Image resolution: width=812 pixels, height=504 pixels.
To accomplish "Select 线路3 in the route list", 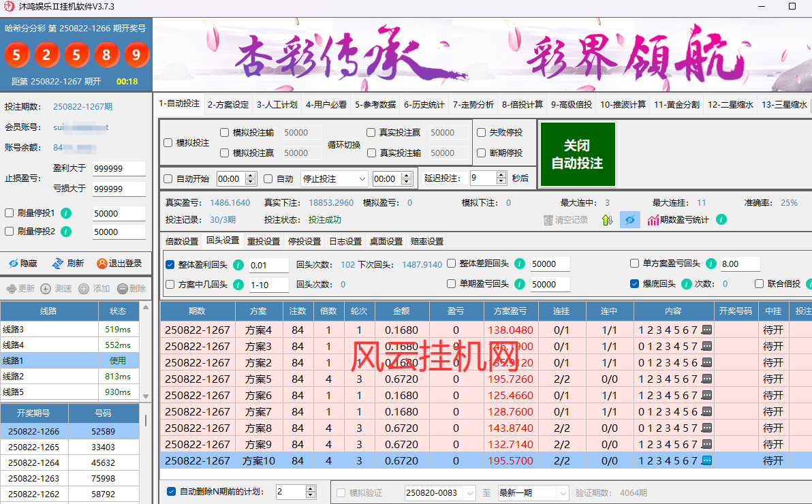I will [x=49, y=329].
